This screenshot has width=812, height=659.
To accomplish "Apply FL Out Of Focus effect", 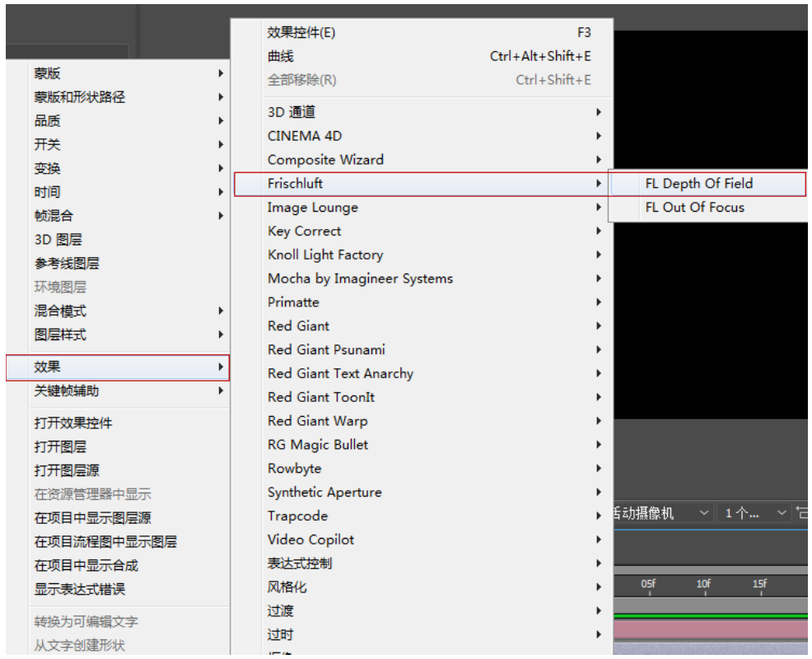I will tap(708, 208).
